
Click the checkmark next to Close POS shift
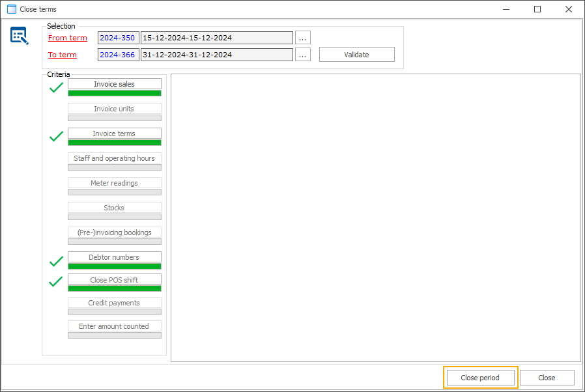pos(56,284)
